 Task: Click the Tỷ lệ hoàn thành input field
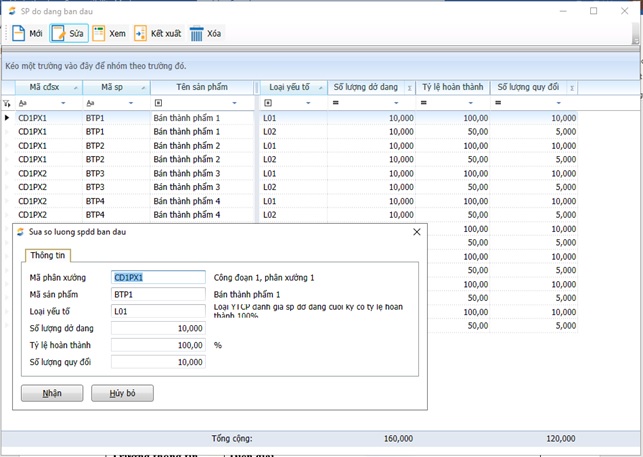[x=158, y=345]
